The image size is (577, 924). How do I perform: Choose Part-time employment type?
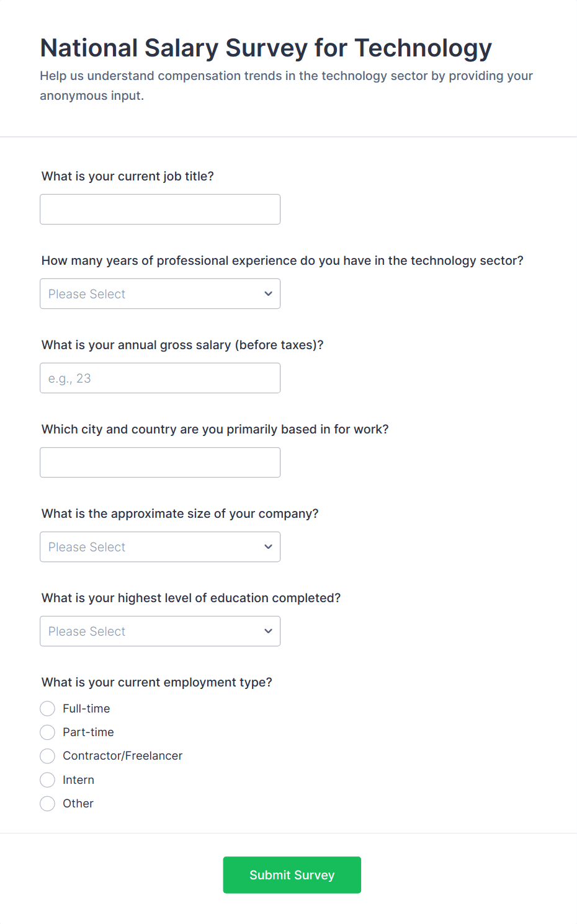[48, 732]
